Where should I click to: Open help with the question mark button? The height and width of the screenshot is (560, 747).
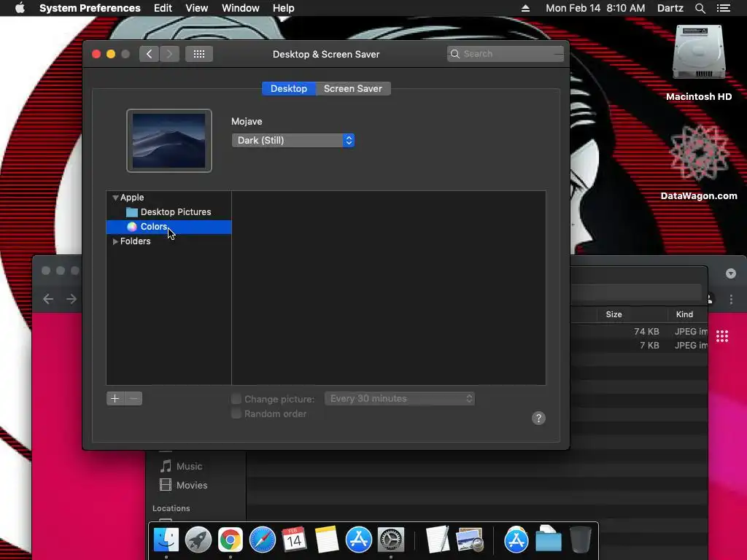(x=538, y=418)
